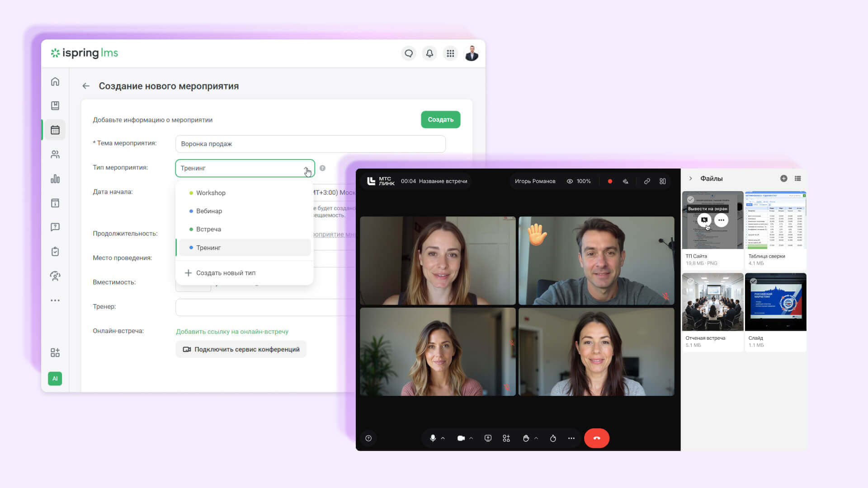Toggle the microphone mute button
The width and height of the screenshot is (868, 488).
tap(433, 438)
